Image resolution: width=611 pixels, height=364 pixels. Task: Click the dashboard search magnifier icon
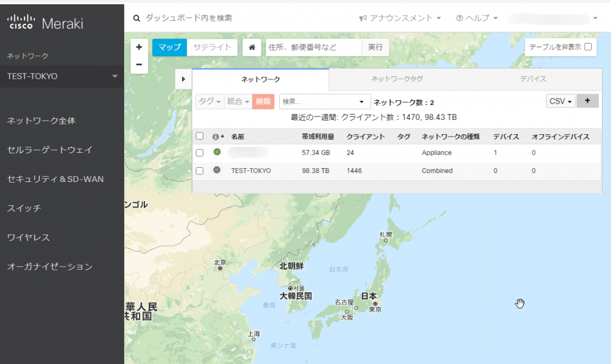pyautogui.click(x=137, y=18)
